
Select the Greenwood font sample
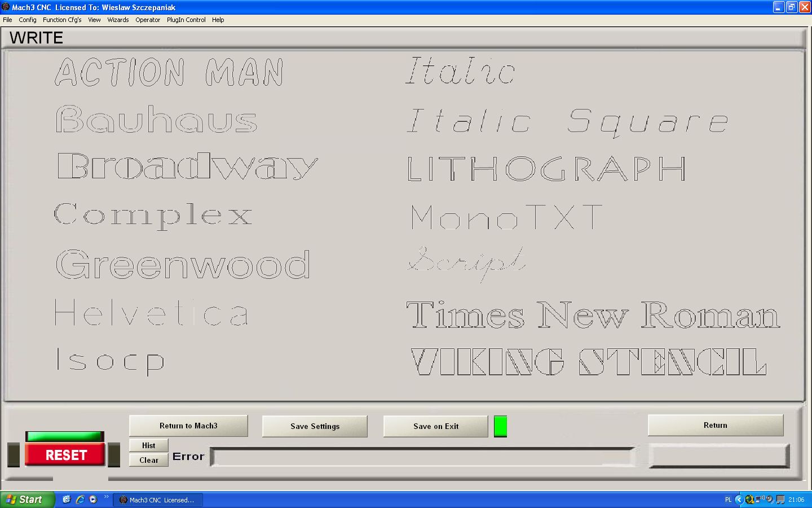pyautogui.click(x=183, y=264)
